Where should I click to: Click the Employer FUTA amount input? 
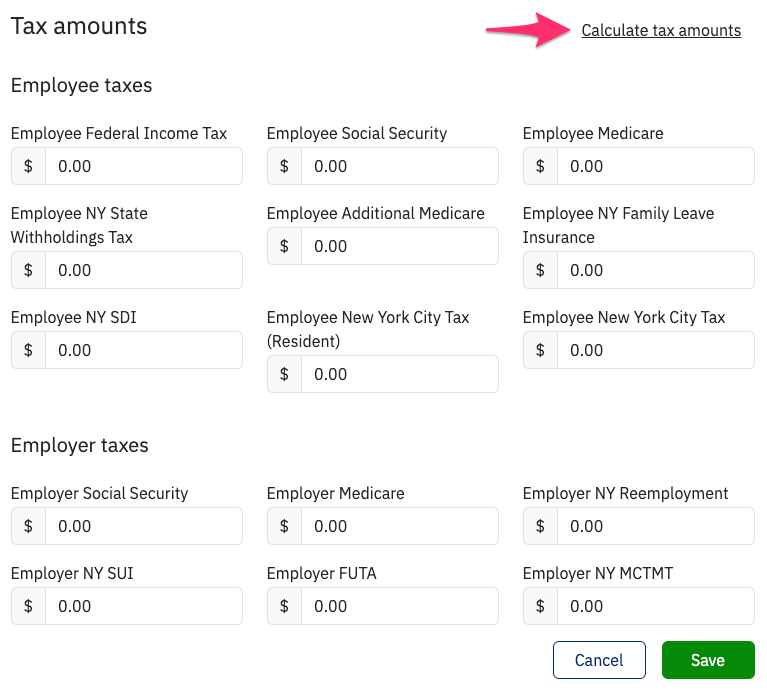(x=399, y=606)
